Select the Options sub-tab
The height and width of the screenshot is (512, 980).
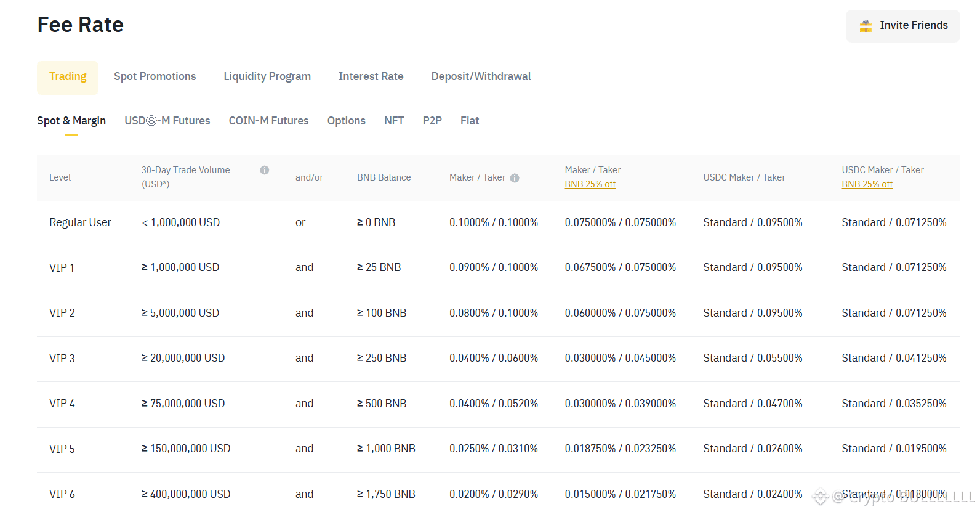347,121
